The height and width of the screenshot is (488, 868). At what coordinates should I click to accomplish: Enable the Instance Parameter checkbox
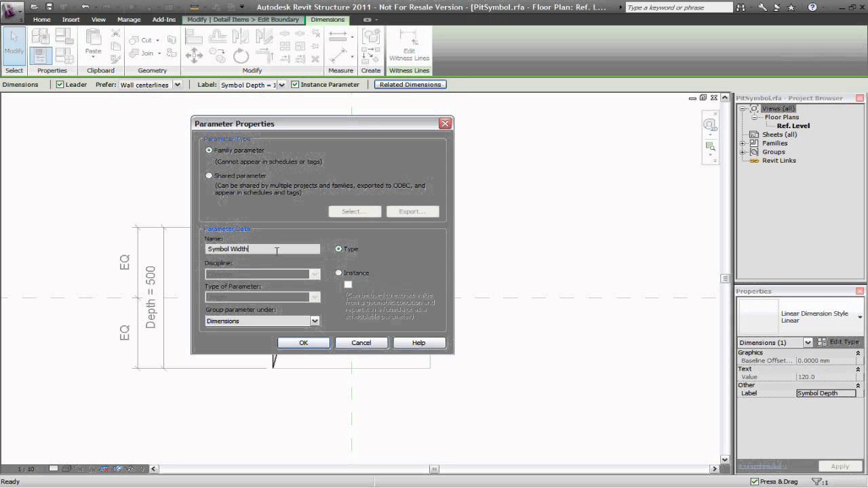pyautogui.click(x=295, y=84)
